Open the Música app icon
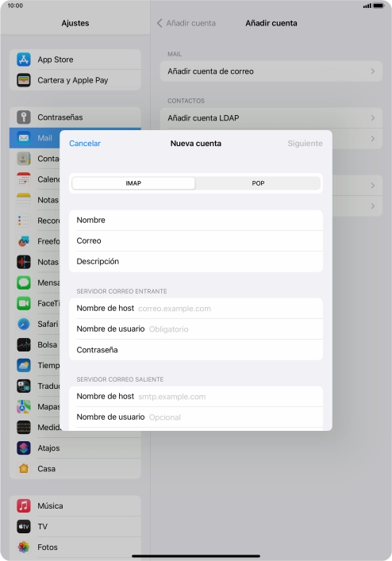Screen dimensions: 392x561 pyautogui.click(x=24, y=505)
